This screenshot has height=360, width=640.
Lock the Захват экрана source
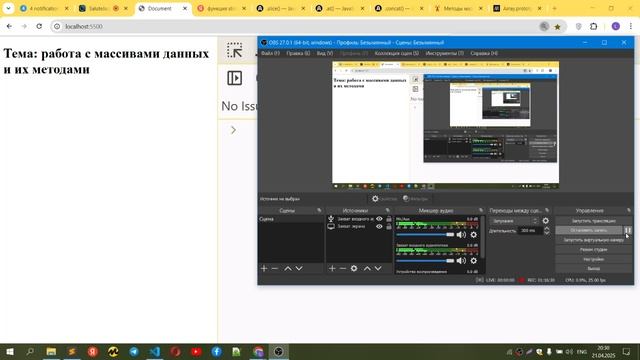pyautogui.click(x=389, y=226)
